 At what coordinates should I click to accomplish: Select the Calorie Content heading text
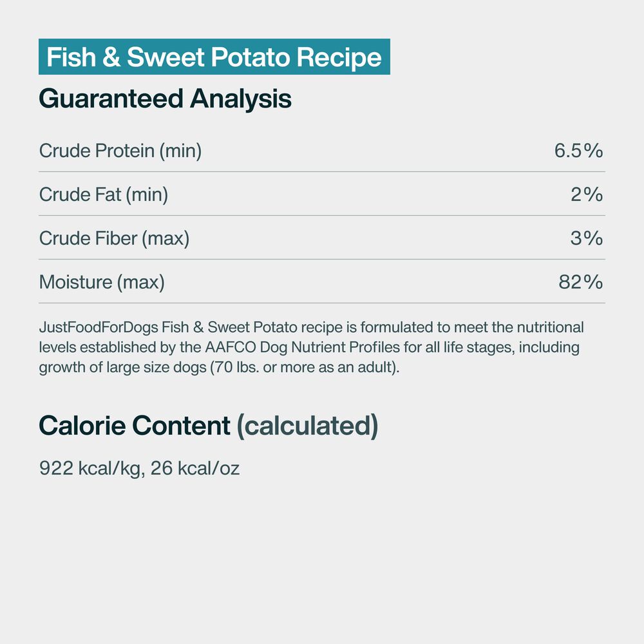pos(135,426)
